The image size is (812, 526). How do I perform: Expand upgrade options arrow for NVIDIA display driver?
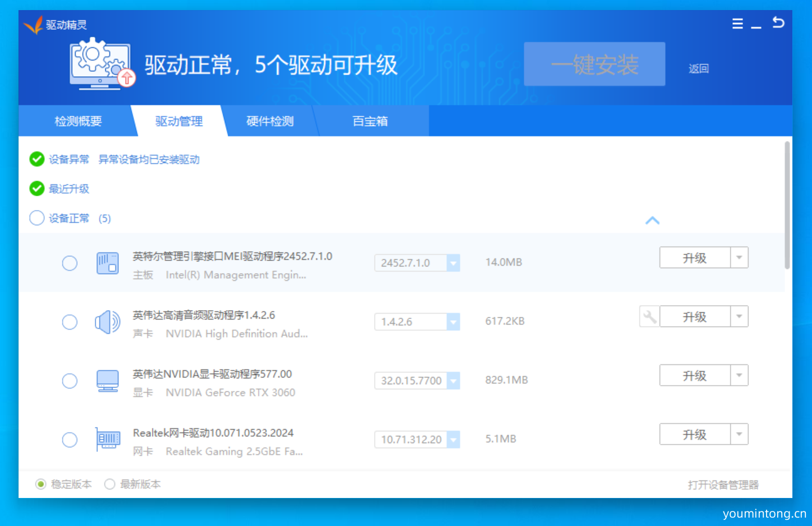click(739, 375)
